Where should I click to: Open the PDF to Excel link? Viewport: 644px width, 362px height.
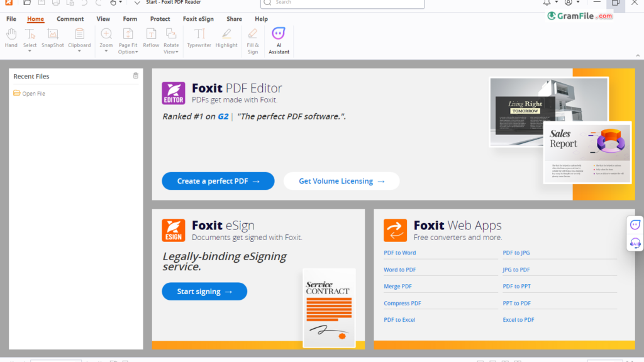tap(399, 320)
